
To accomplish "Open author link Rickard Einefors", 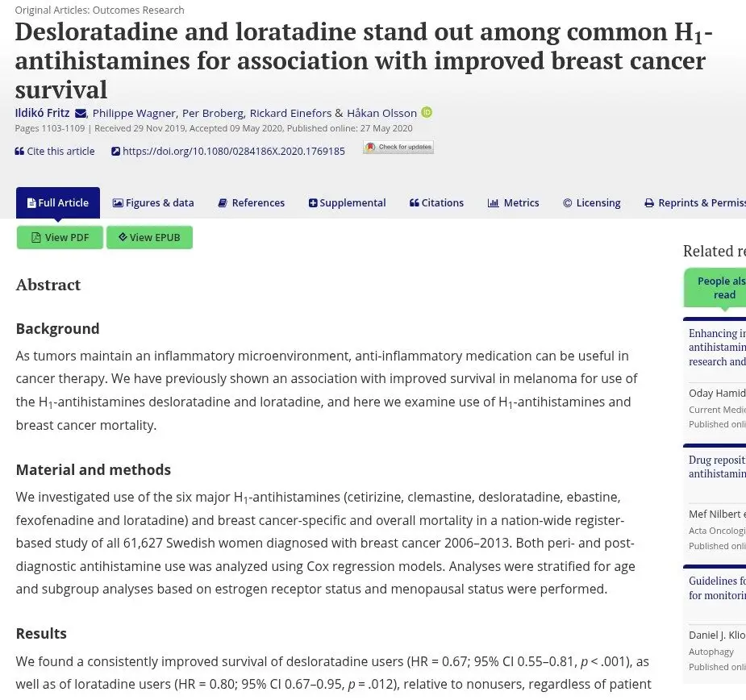I will [290, 113].
